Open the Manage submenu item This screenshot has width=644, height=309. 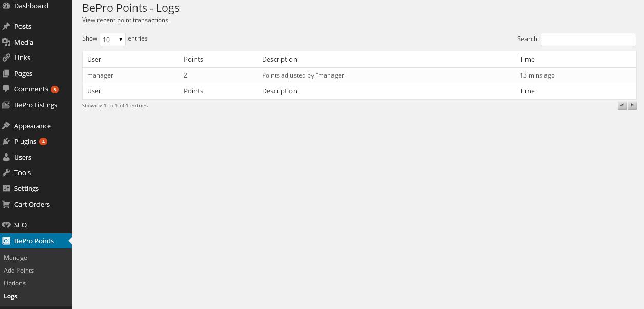[15, 258]
